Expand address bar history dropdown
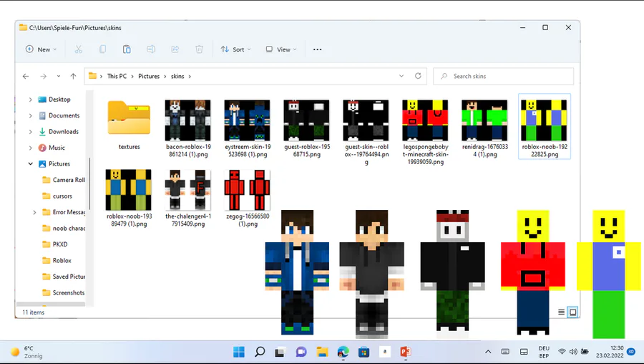The height and width of the screenshot is (364, 644). tap(401, 76)
